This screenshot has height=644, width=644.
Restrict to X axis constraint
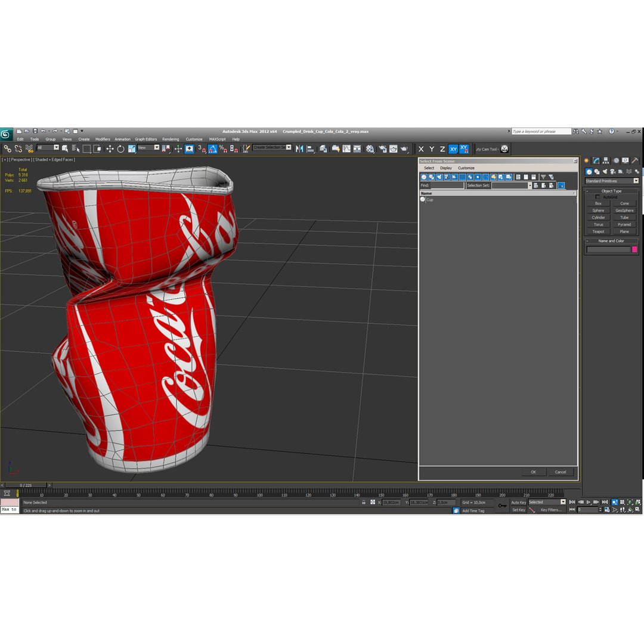click(x=421, y=149)
